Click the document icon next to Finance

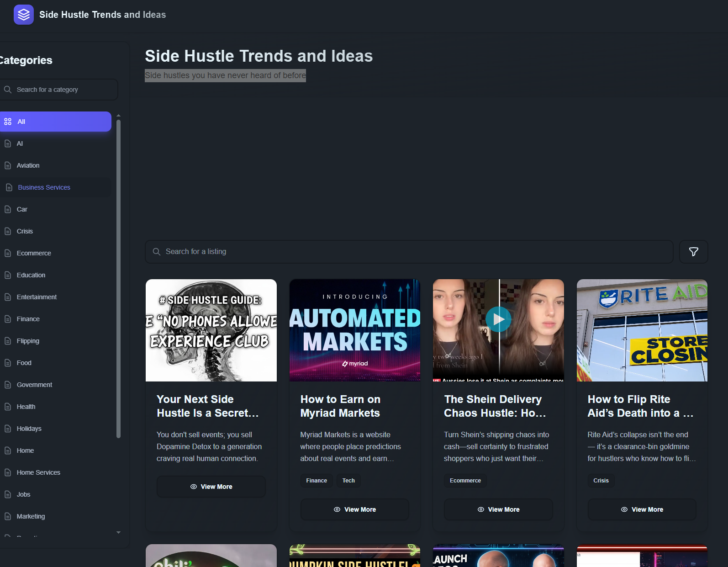[x=8, y=319]
